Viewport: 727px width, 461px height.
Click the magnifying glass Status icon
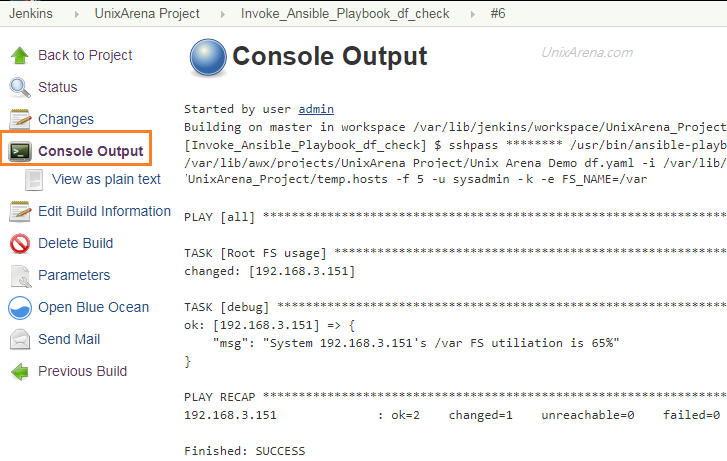coord(19,87)
